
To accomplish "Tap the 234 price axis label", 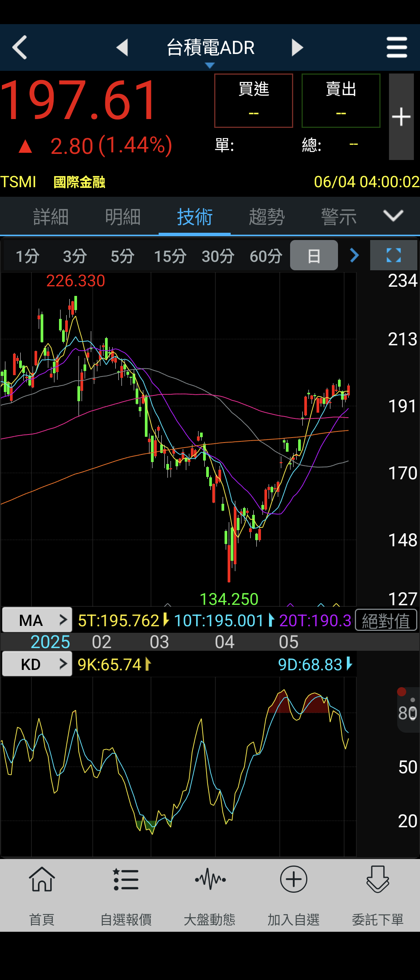I will click(402, 281).
